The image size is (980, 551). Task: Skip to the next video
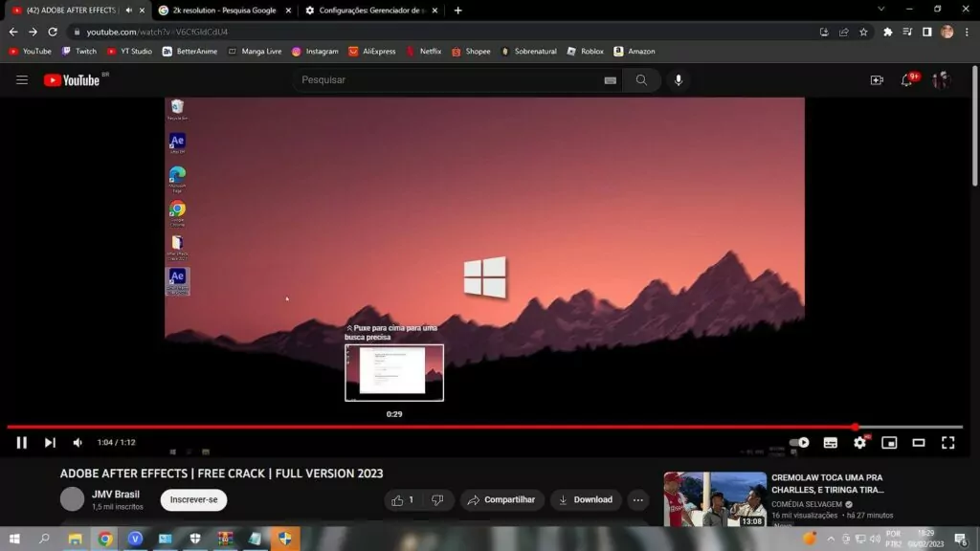click(x=50, y=442)
